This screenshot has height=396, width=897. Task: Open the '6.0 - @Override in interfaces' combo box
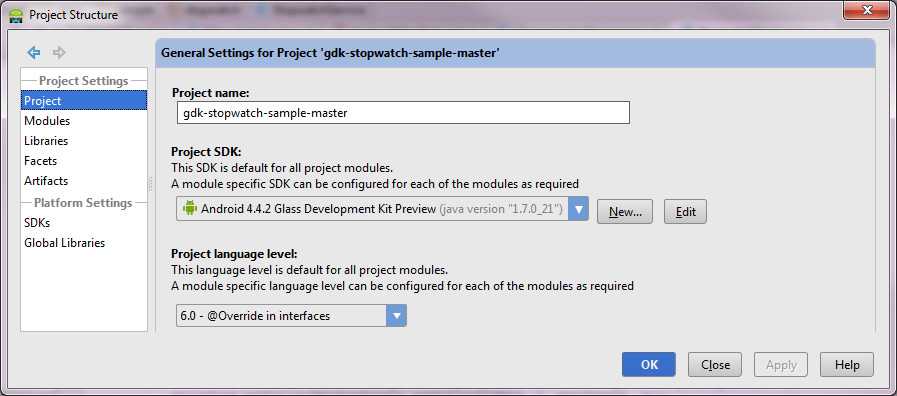291,315
